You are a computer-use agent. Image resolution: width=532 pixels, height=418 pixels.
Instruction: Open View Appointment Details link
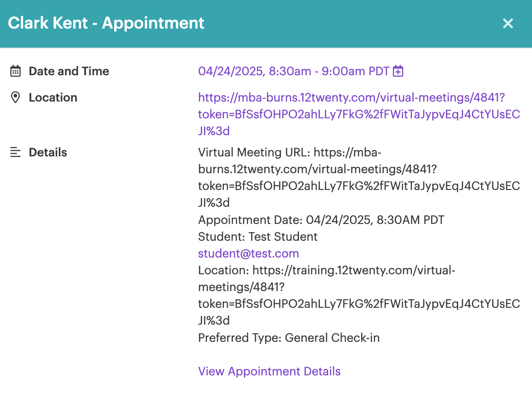point(269,371)
